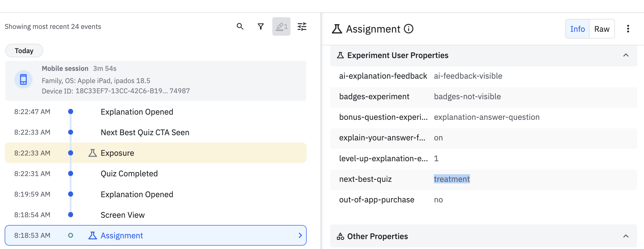Screen dimensions: 644x249
Task: Open the Screen View event
Action: (123, 215)
